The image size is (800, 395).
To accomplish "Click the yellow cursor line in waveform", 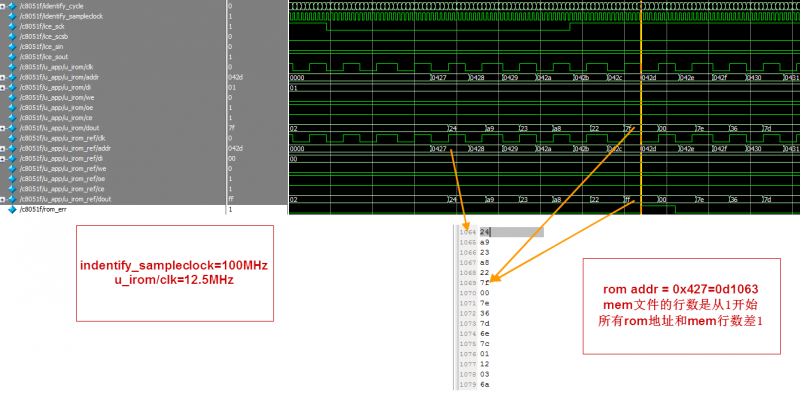I will pos(640,107).
